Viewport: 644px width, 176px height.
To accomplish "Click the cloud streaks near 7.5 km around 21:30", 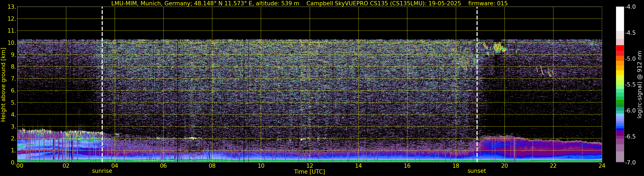I will pyautogui.click(x=545, y=71).
